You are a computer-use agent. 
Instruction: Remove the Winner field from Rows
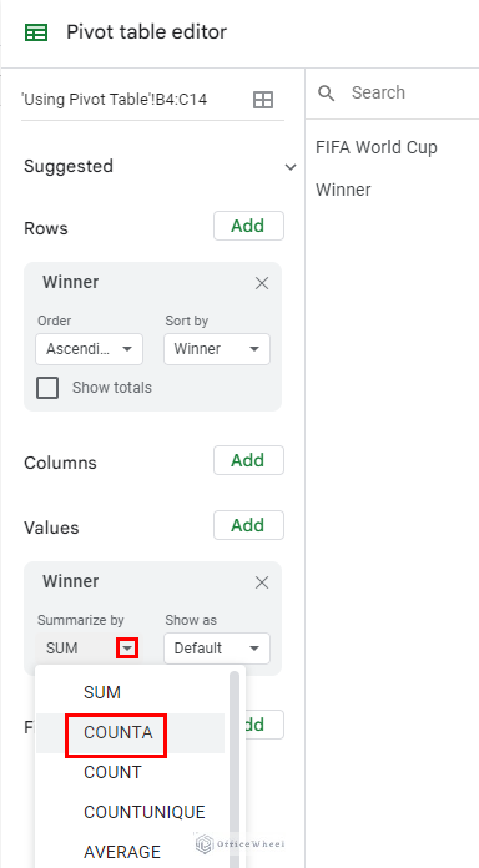coord(262,283)
